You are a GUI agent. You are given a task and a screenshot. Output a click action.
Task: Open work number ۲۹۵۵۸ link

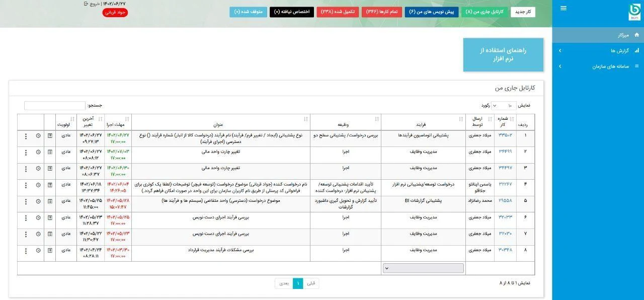[505, 200]
